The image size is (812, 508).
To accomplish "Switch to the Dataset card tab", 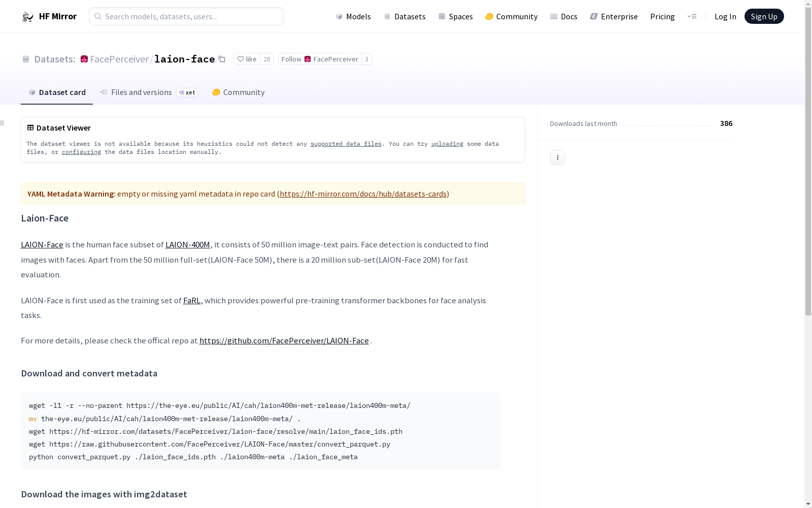I will (x=57, y=92).
